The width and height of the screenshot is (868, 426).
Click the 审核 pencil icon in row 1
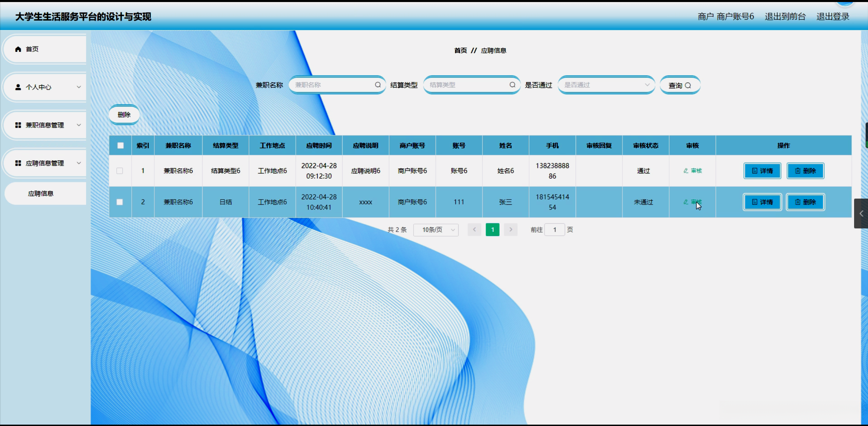click(x=686, y=171)
